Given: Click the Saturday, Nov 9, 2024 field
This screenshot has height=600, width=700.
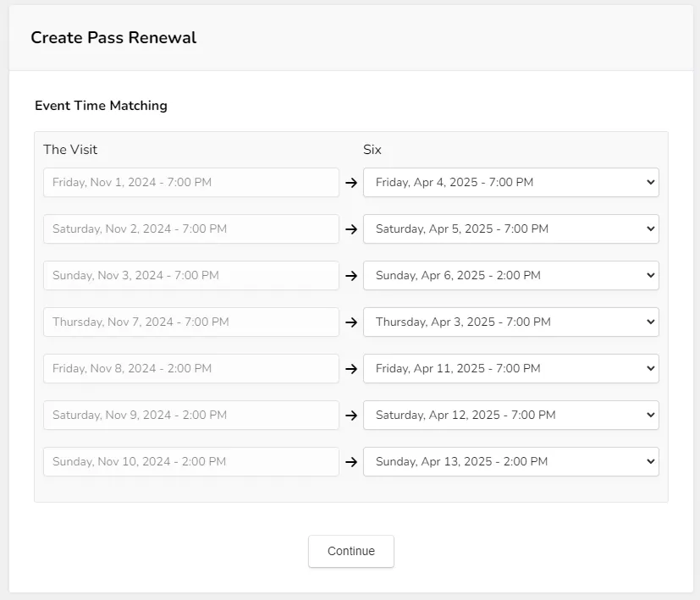Looking at the screenshot, I should click(x=191, y=416).
